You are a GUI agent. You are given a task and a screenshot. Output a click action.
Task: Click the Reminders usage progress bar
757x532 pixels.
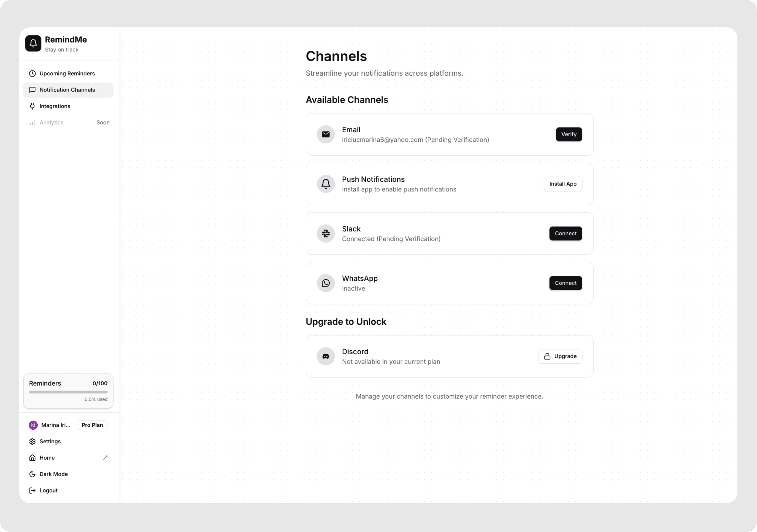[68, 392]
